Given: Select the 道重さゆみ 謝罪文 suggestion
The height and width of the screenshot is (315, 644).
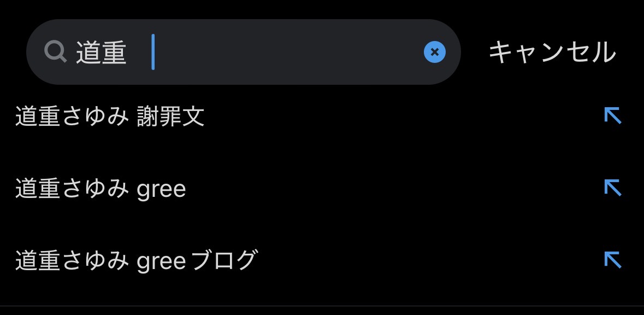Looking at the screenshot, I should tap(322, 116).
